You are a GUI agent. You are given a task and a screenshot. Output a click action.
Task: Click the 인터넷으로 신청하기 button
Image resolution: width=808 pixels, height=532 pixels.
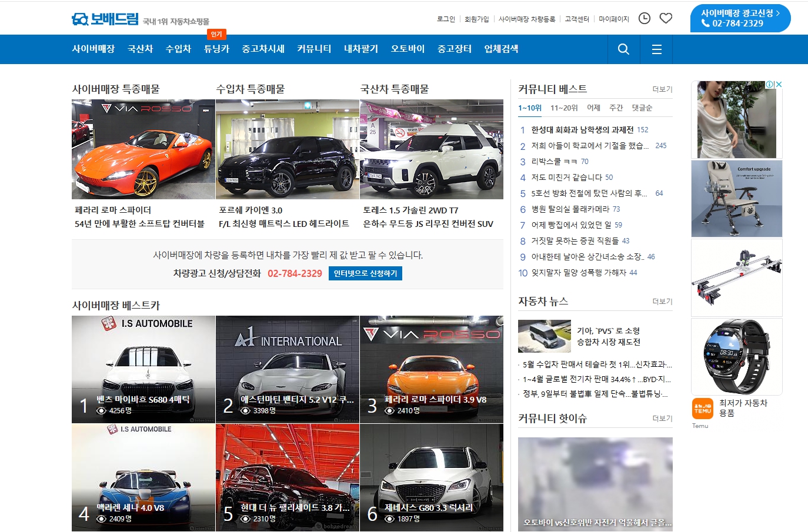(x=365, y=273)
